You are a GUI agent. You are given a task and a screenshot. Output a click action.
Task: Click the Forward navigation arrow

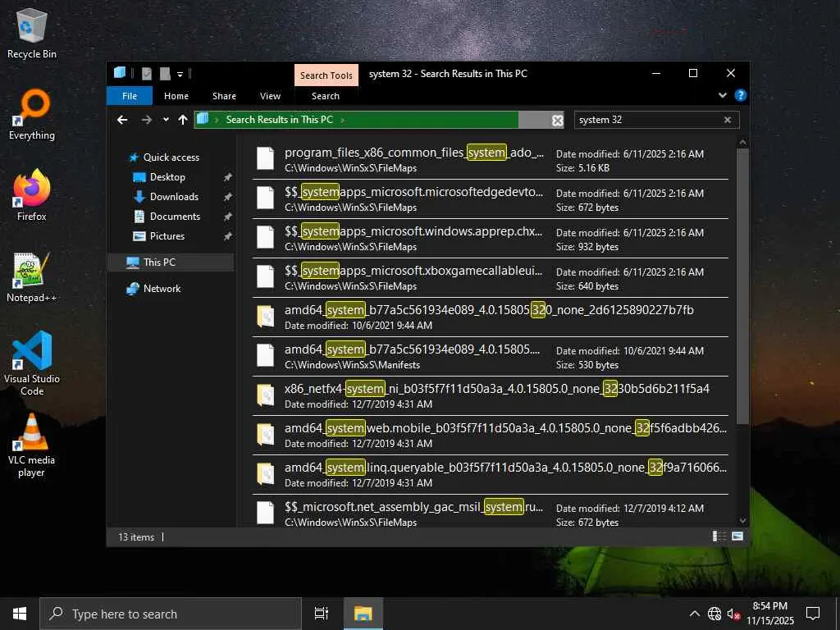point(146,120)
